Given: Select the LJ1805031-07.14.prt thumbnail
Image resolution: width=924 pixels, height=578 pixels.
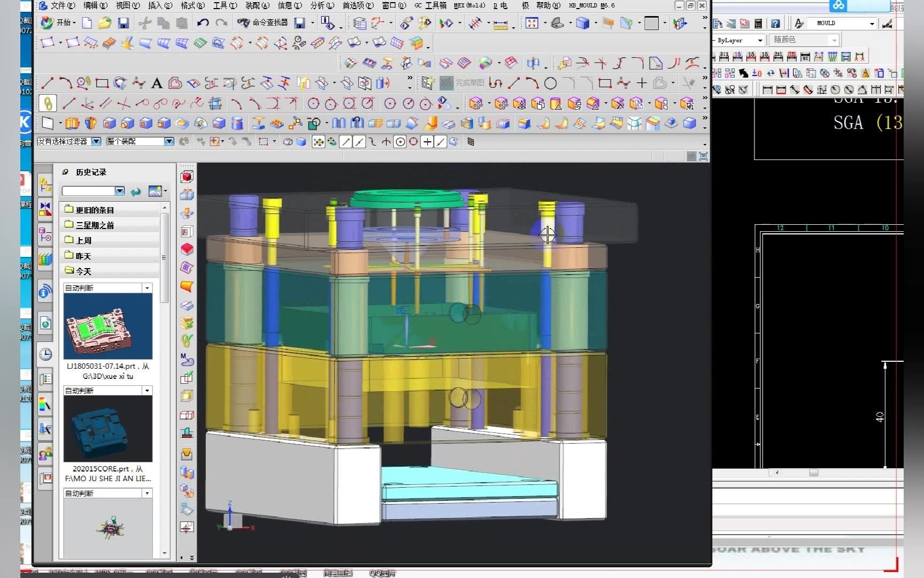Looking at the screenshot, I should click(x=107, y=326).
